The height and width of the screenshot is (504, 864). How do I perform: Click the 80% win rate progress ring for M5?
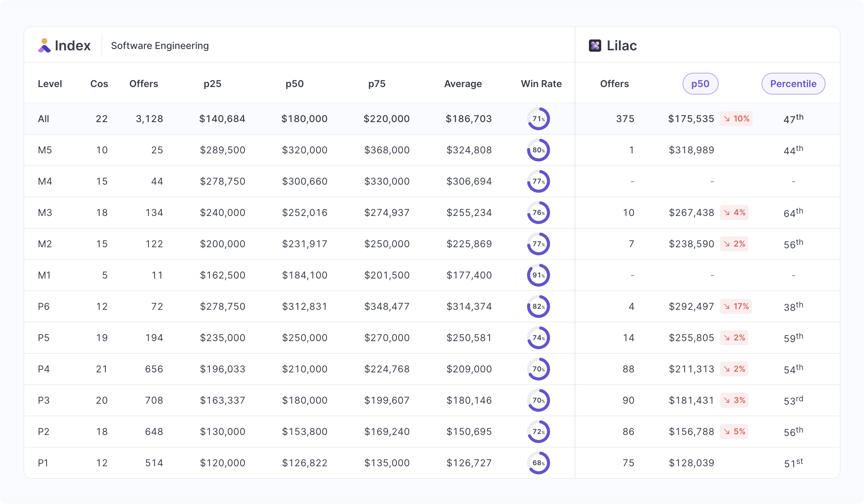tap(538, 150)
